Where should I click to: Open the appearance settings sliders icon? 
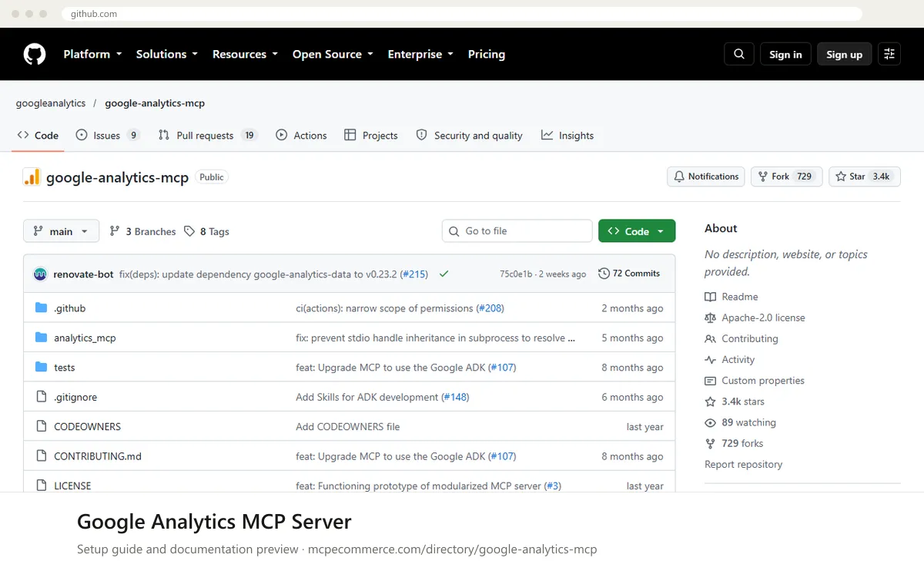889,54
